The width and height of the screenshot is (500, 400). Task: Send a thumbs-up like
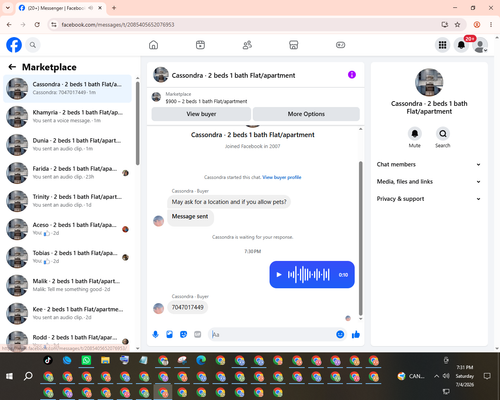(x=356, y=334)
